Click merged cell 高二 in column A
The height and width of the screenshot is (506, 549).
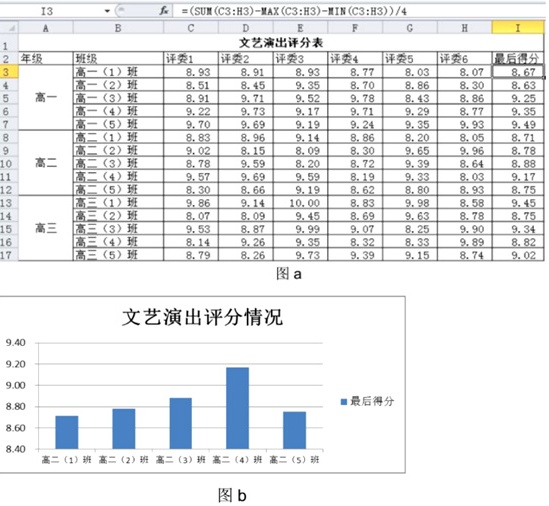(x=46, y=163)
